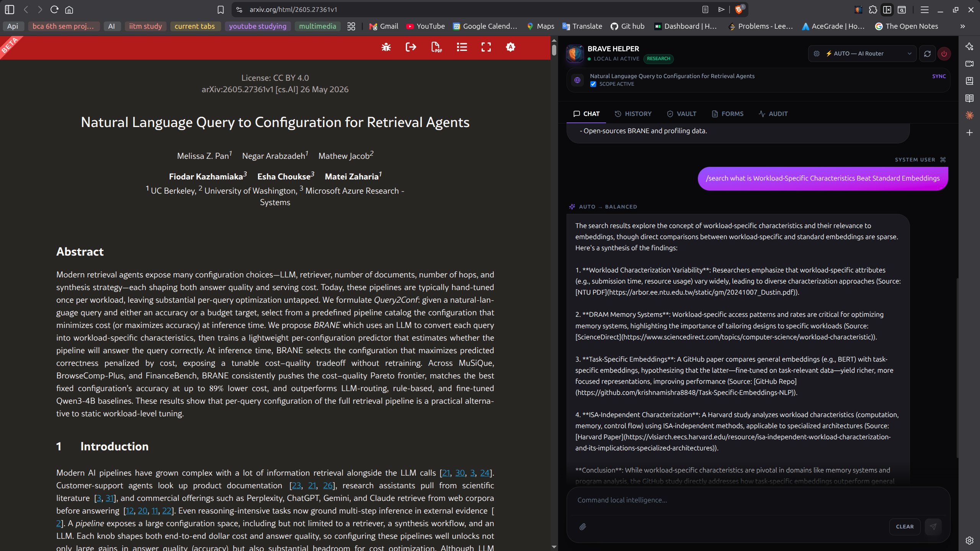Open Brave Helper extension icon in toolbar
The height and width of the screenshot is (551, 980).
tap(858, 10)
